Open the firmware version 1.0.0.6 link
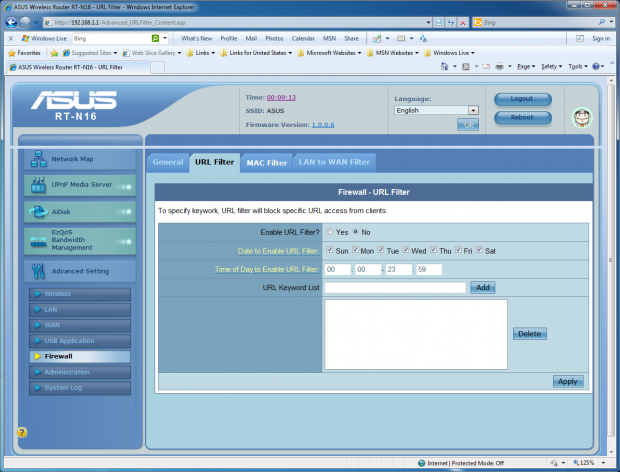This screenshot has height=472, width=620. [x=323, y=125]
